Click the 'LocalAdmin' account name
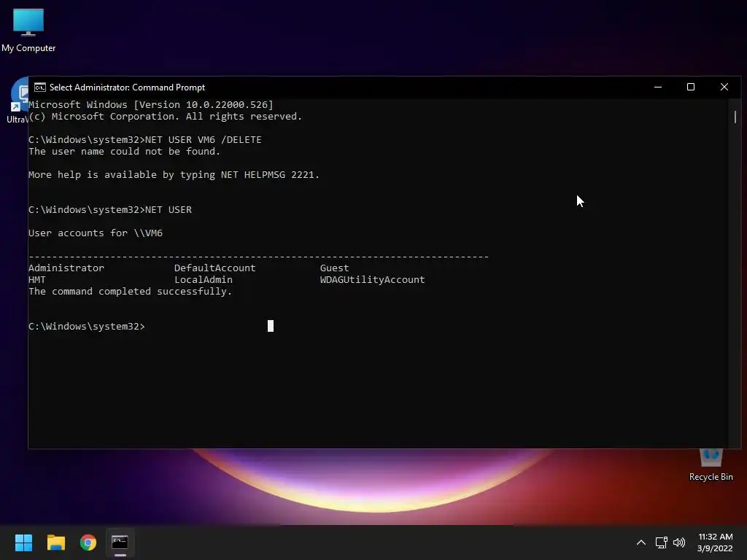This screenshot has width=747, height=560. pyautogui.click(x=204, y=280)
